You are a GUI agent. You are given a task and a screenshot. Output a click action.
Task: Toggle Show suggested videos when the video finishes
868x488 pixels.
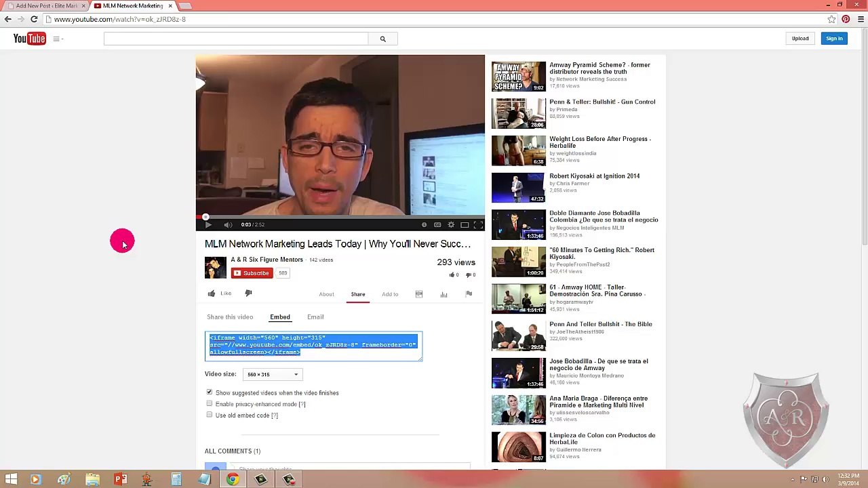tap(209, 392)
